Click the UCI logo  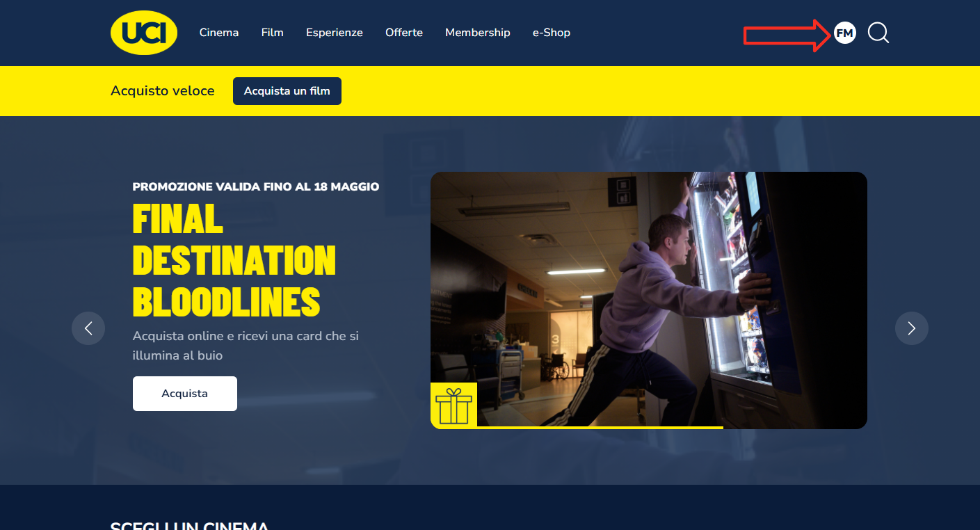pos(144,33)
